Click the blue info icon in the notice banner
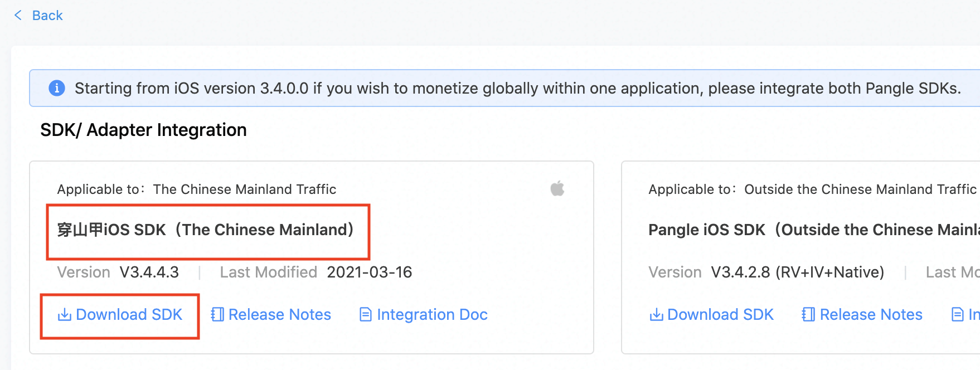The height and width of the screenshot is (370, 980). tap(57, 88)
